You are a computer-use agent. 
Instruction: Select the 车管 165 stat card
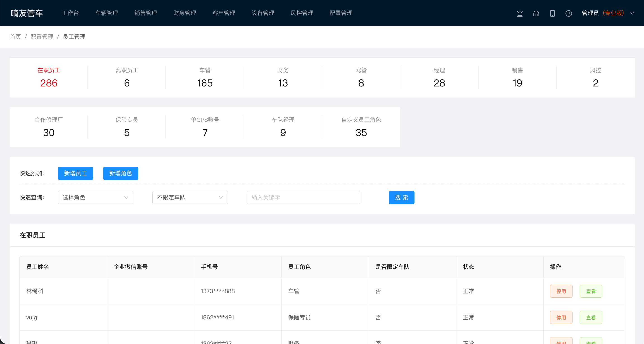[x=205, y=78]
